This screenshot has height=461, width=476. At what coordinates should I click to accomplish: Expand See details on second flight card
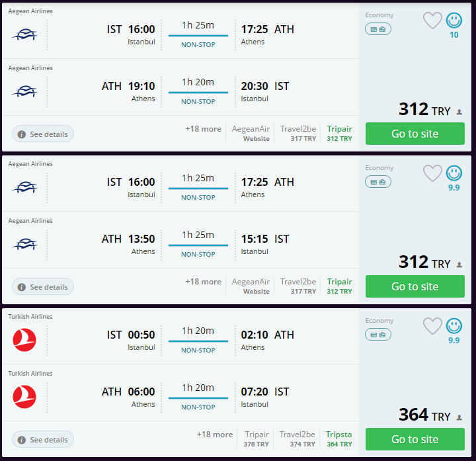(43, 287)
